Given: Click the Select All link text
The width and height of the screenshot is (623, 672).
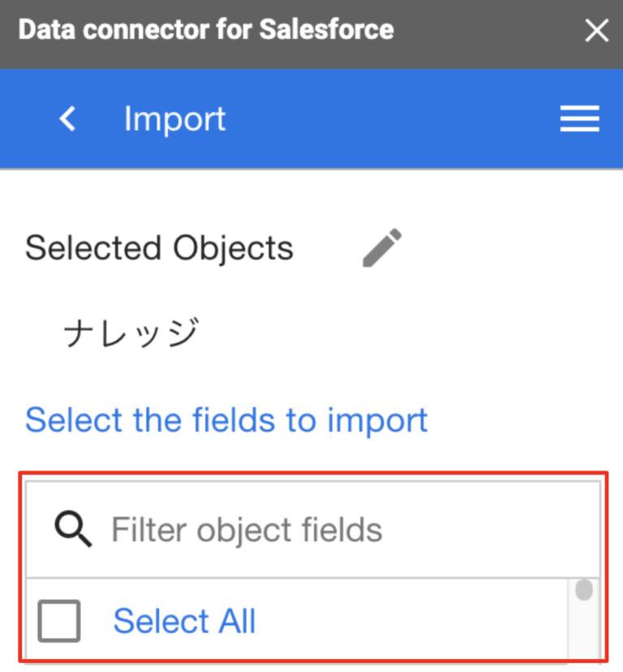Looking at the screenshot, I should [x=184, y=621].
